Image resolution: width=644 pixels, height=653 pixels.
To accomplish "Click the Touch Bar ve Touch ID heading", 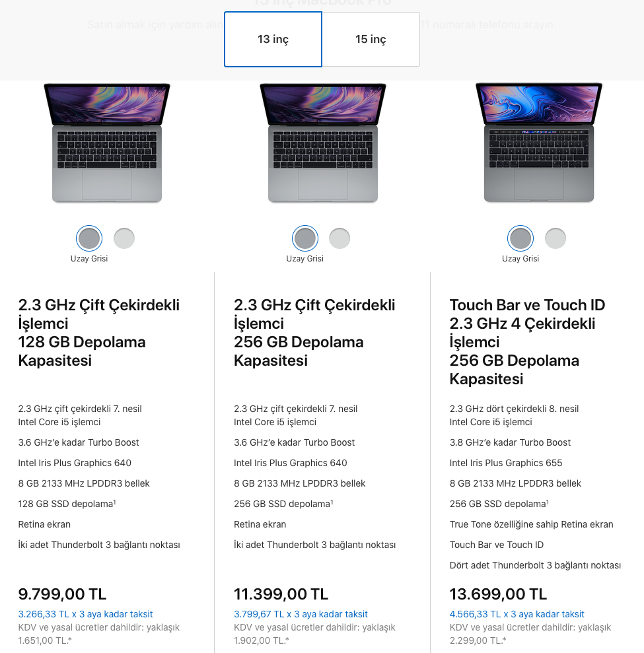I will click(527, 341).
